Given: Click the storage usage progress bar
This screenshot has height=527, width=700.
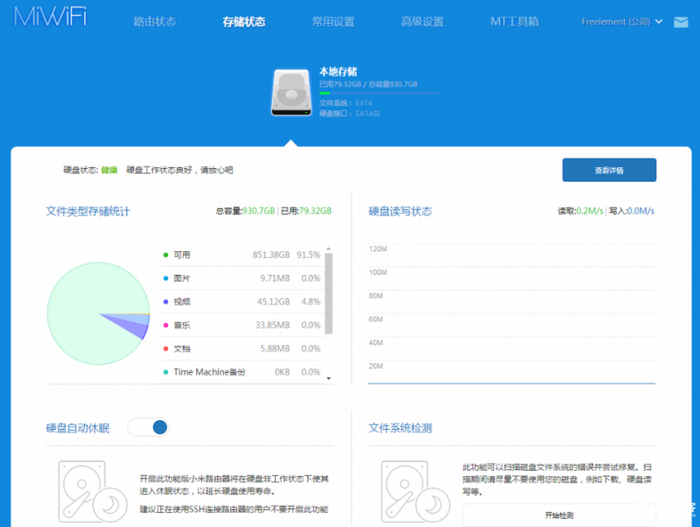Looking at the screenshot, I should point(378,94).
